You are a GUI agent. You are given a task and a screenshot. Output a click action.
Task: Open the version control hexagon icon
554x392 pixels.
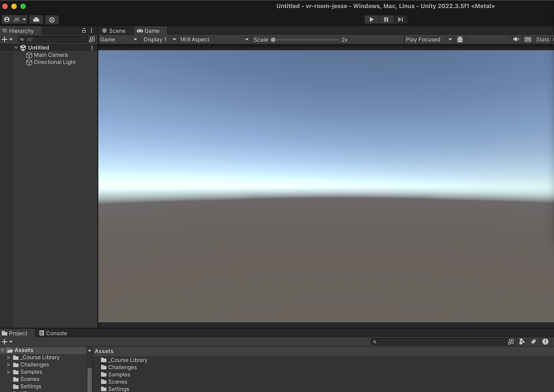(x=52, y=19)
